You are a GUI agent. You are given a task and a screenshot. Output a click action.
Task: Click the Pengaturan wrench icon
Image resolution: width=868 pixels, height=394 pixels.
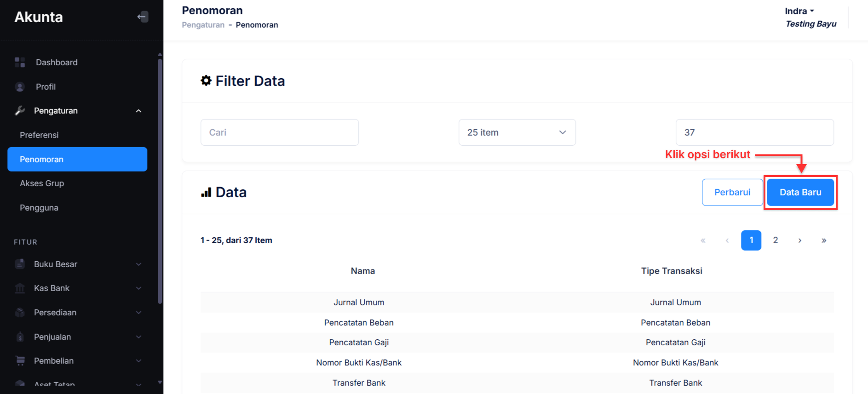tap(20, 111)
